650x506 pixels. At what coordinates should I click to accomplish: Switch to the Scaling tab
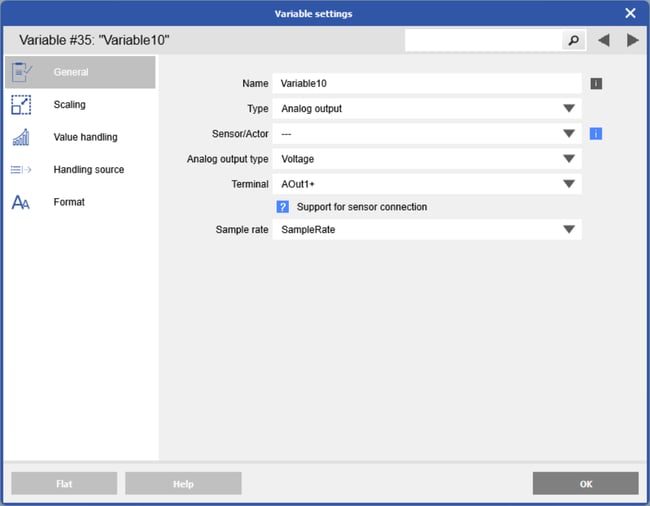(70, 105)
